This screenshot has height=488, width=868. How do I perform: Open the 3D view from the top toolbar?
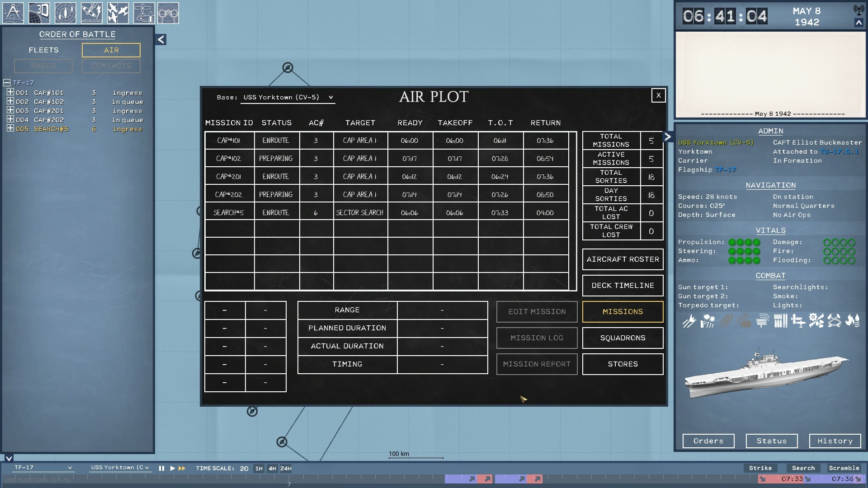click(x=40, y=13)
